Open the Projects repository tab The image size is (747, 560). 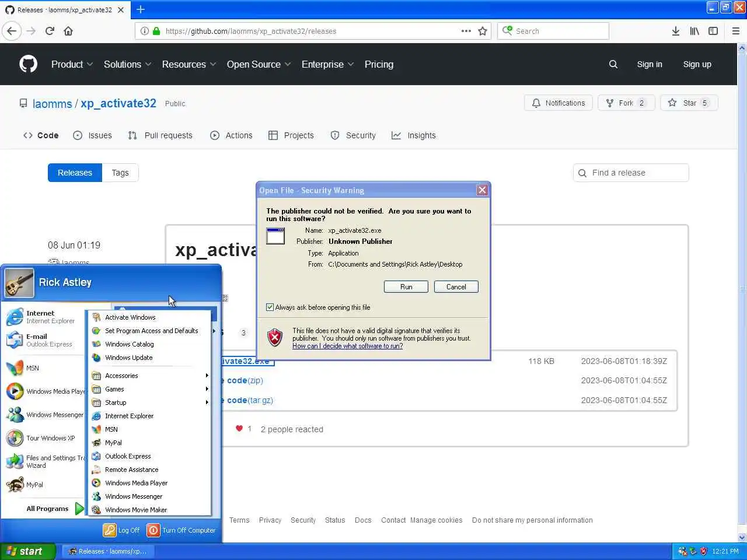coord(291,135)
